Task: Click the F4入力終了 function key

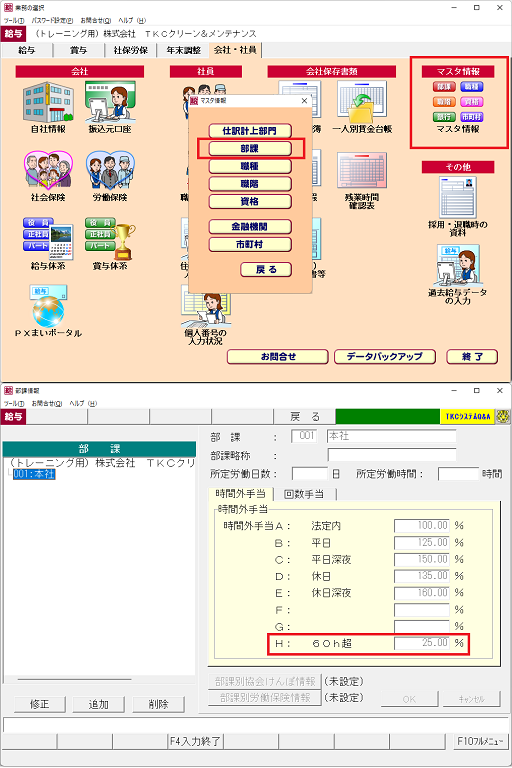Action: (x=195, y=741)
